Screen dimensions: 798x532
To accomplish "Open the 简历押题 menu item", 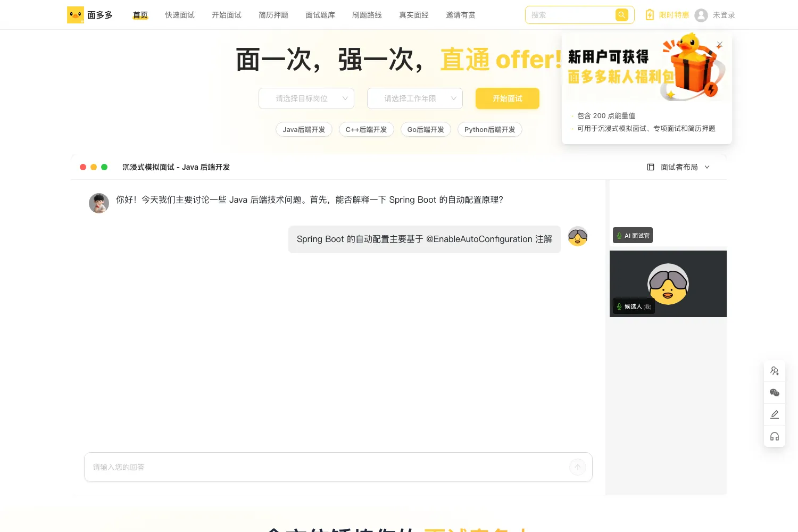I will (x=273, y=15).
